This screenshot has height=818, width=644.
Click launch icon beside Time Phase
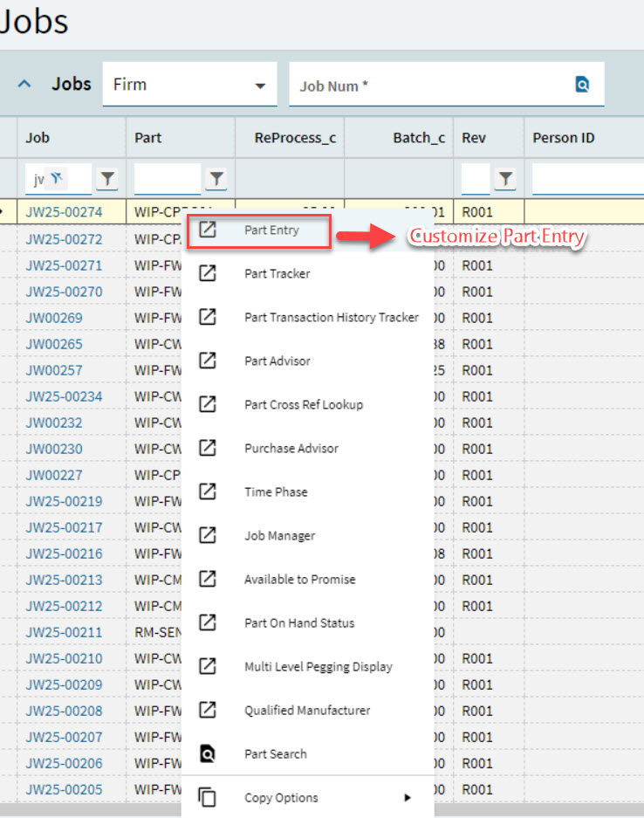[208, 491]
